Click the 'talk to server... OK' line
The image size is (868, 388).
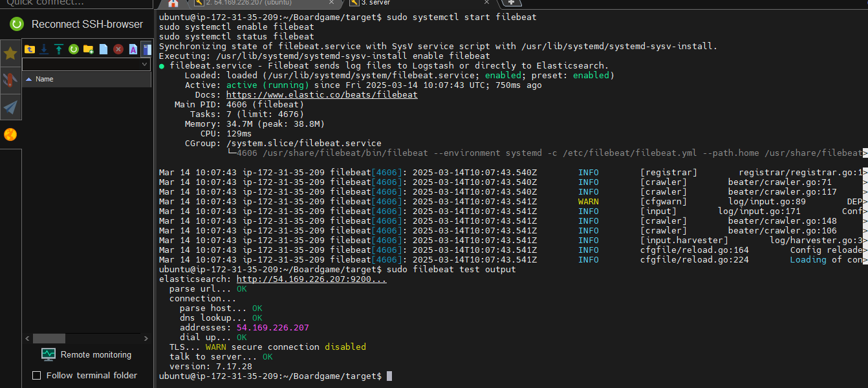[x=221, y=357]
